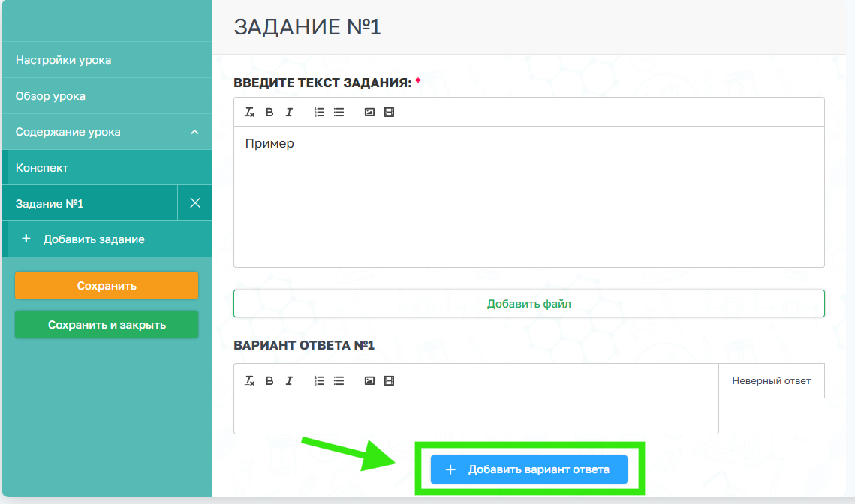Click the Добавить файл button
This screenshot has width=855, height=504.
coord(529,304)
